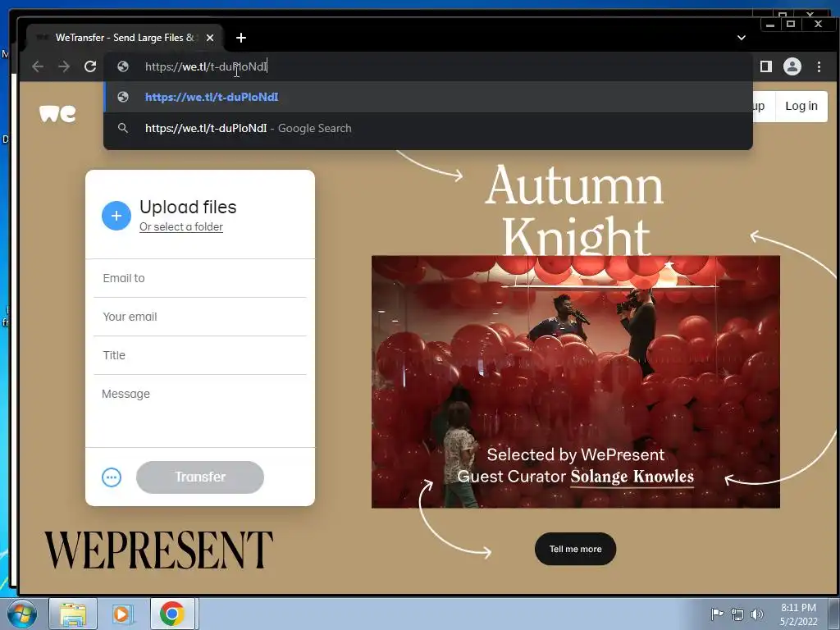Choose the Google Search suggestion for the URL
Screen dimensions: 840x630
(x=428, y=128)
